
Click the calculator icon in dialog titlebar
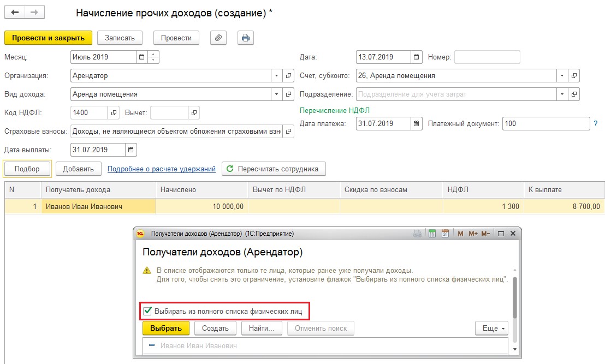pyautogui.click(x=432, y=234)
